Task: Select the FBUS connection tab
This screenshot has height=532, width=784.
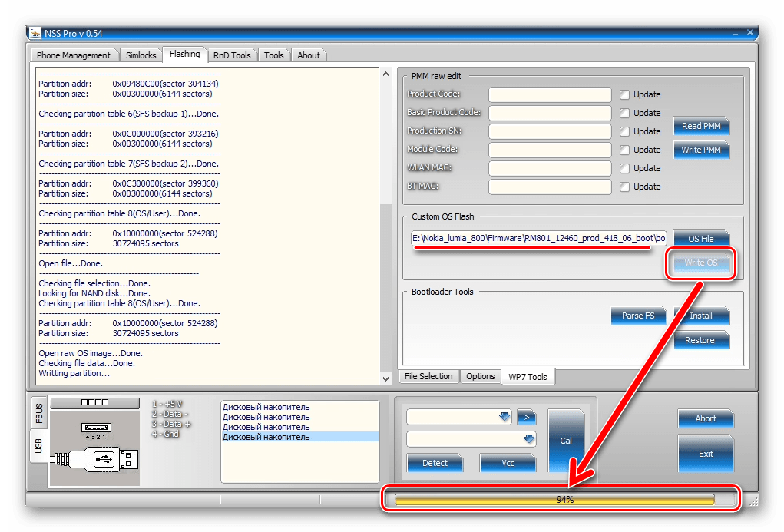Action: point(39,413)
